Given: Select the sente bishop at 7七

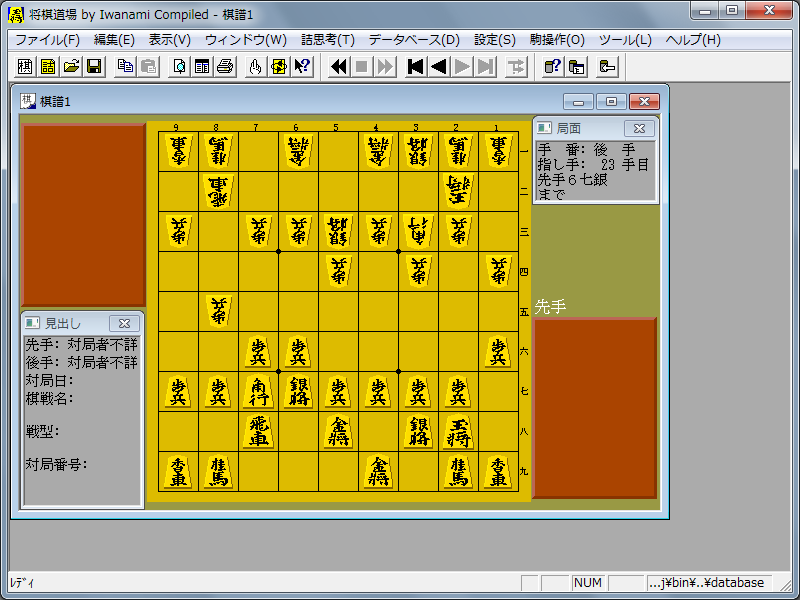Looking at the screenshot, I should pyautogui.click(x=259, y=391).
